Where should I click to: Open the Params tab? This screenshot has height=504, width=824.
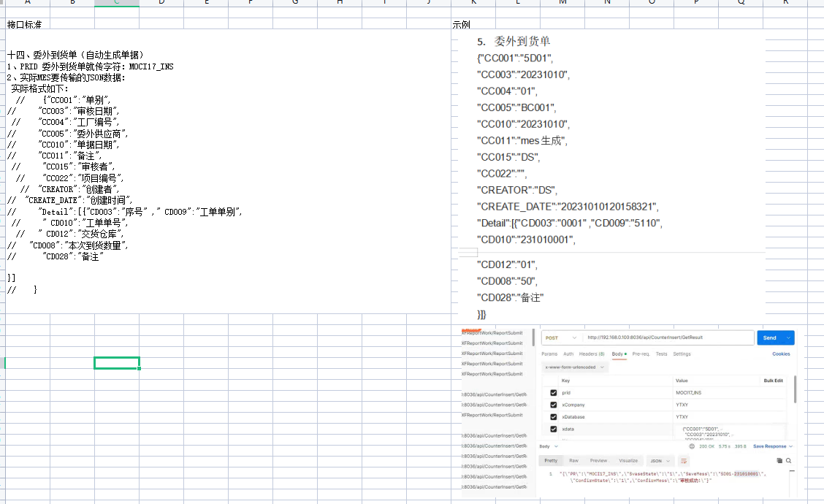[x=549, y=354]
